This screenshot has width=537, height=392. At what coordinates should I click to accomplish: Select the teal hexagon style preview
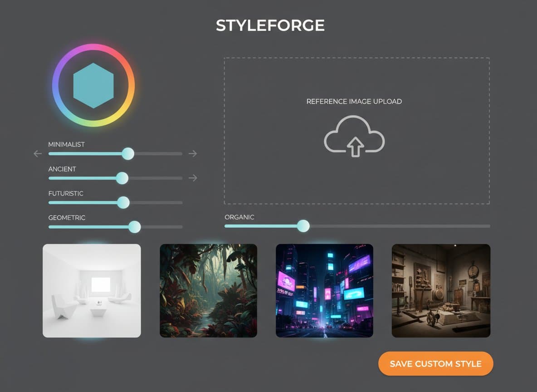point(93,85)
